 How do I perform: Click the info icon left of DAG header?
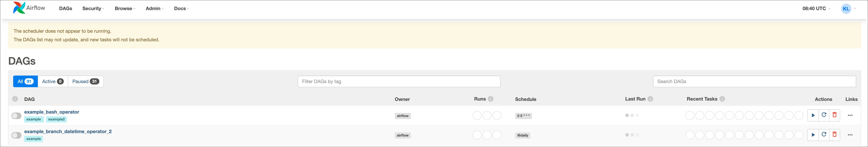pos(15,99)
